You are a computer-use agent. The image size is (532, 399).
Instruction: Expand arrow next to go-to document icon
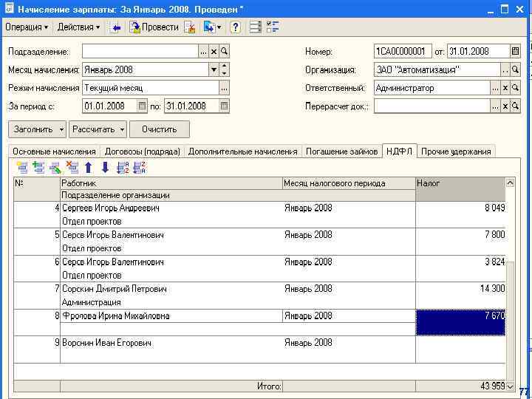click(219, 27)
